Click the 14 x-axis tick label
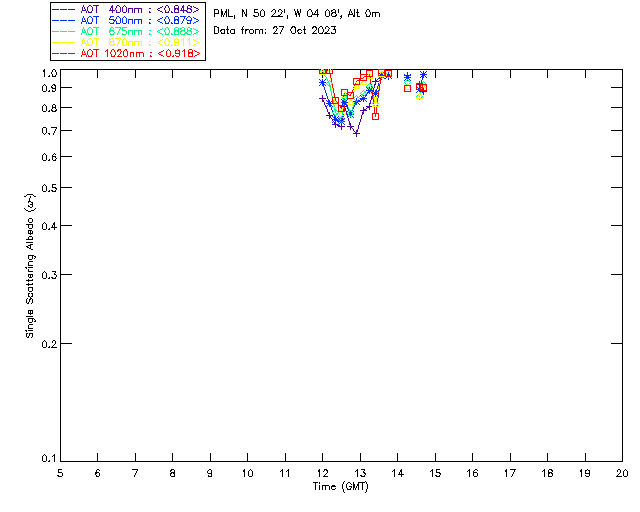Screen dimensions: 640x512 (x=398, y=473)
